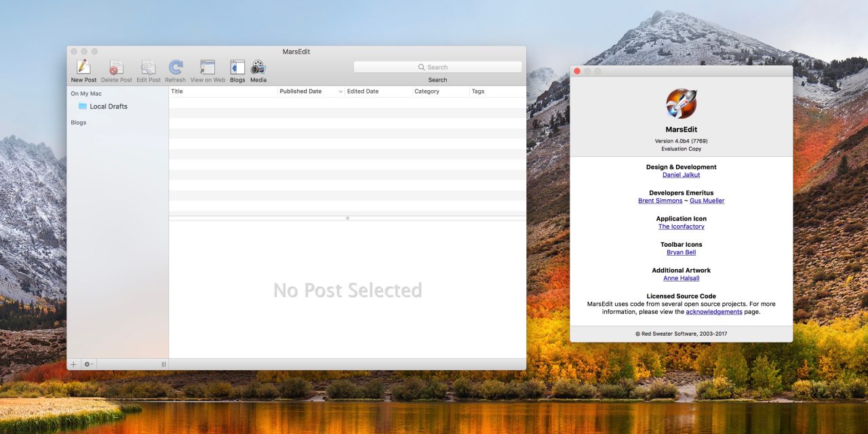
Task: Open the Blogs window icon
Action: [237, 68]
